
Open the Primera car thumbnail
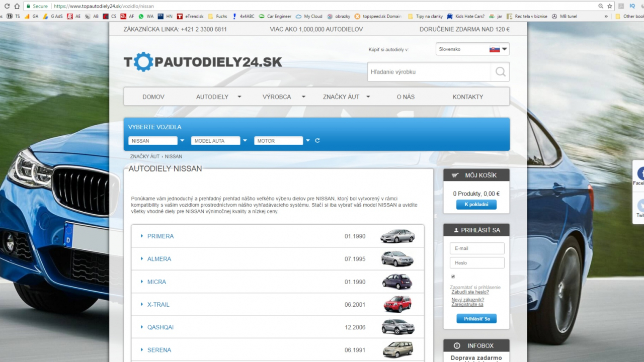click(397, 236)
